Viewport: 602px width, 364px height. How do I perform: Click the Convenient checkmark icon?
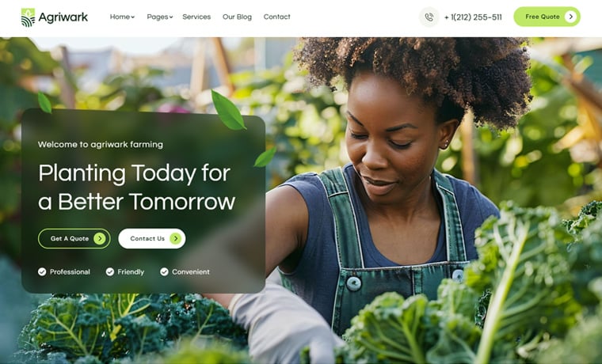click(164, 272)
